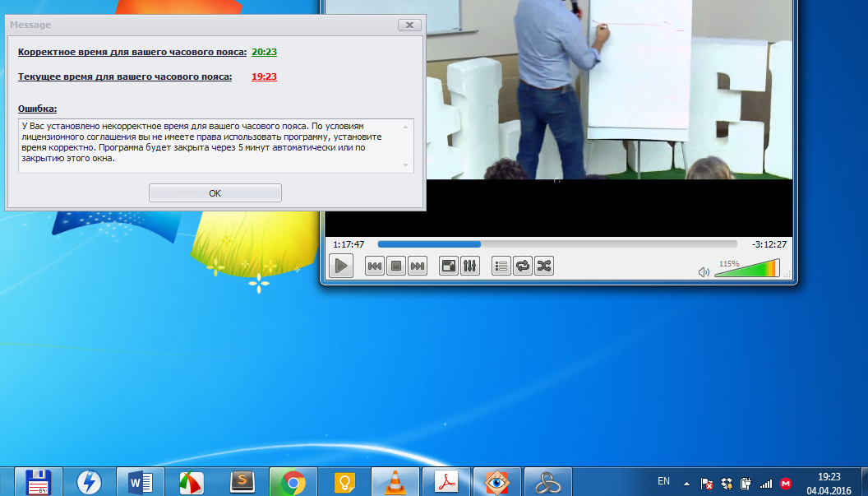Skip to the previous media track

375,266
